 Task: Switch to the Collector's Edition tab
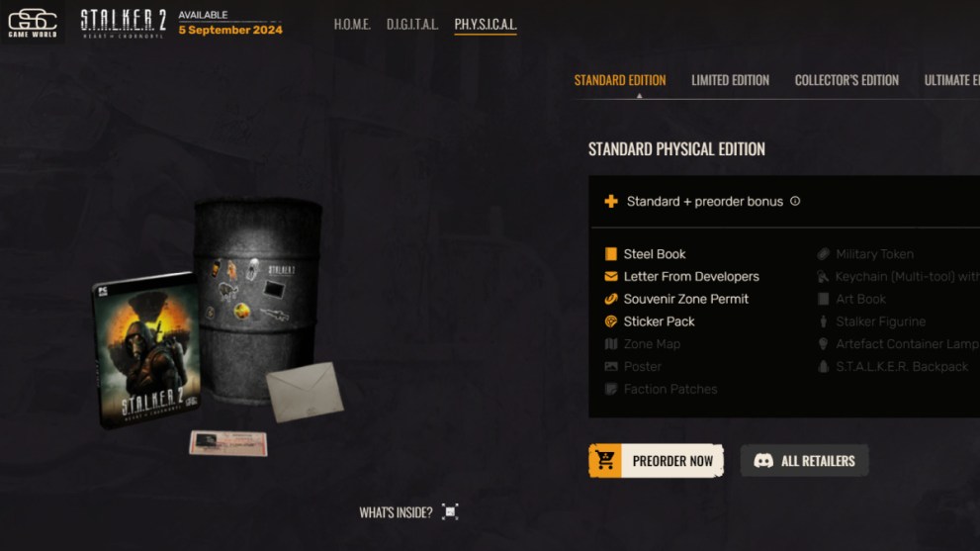pos(846,80)
